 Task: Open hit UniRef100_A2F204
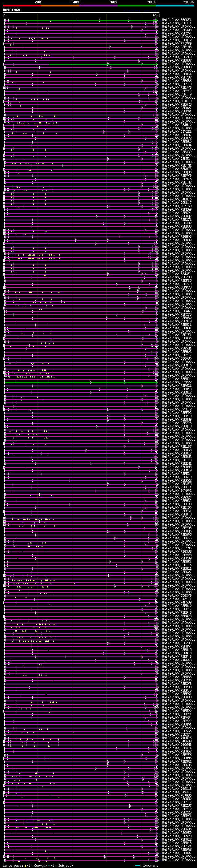click(x=176, y=33)
